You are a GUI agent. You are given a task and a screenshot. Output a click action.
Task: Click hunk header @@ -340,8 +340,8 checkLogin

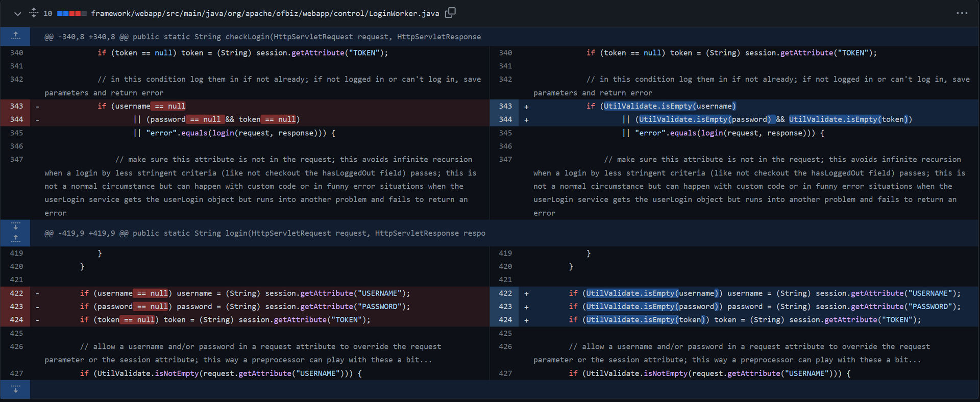point(262,37)
